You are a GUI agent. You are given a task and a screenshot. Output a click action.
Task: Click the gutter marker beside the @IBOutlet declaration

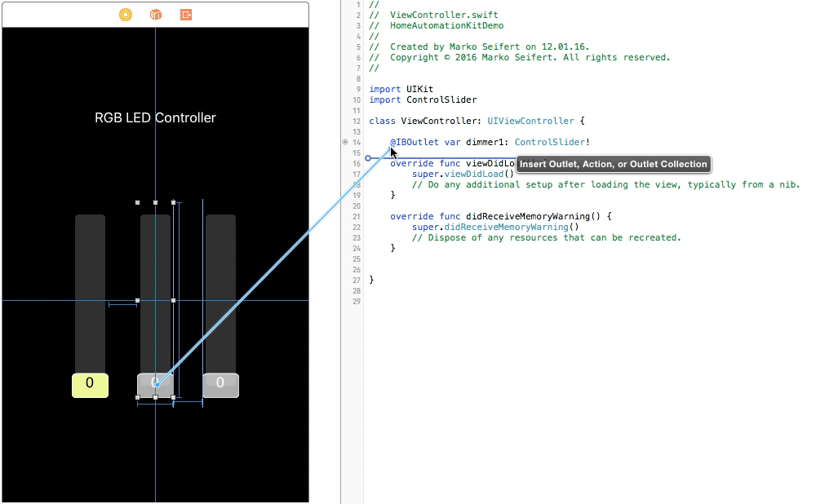point(345,142)
